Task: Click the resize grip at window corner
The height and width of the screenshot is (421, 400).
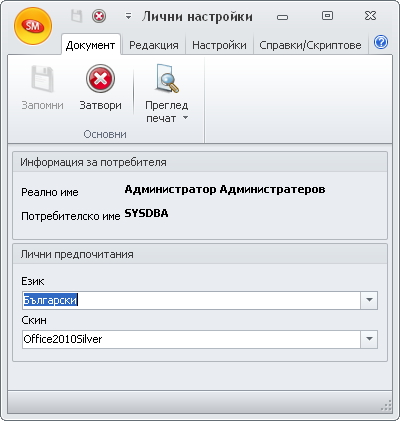Action: pos(386,406)
